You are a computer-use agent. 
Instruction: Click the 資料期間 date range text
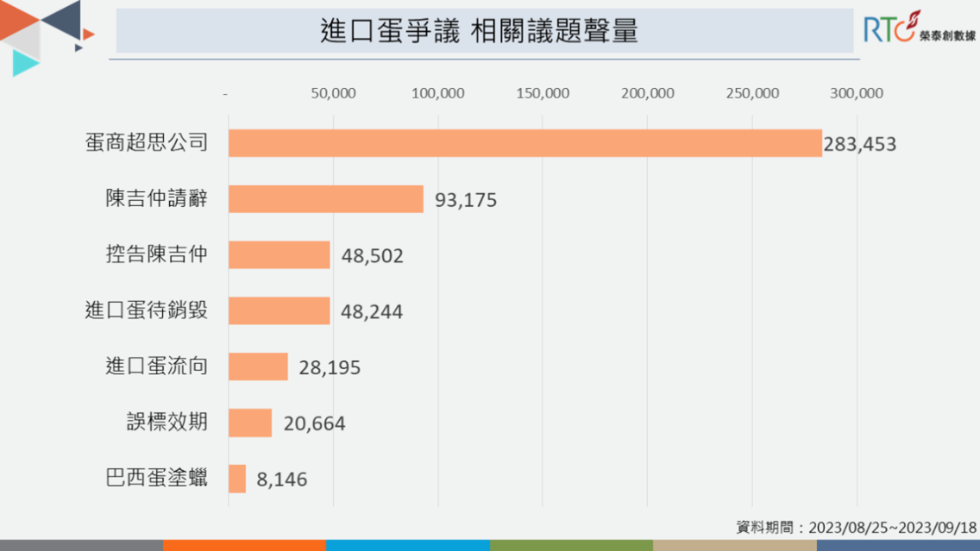coord(856,527)
